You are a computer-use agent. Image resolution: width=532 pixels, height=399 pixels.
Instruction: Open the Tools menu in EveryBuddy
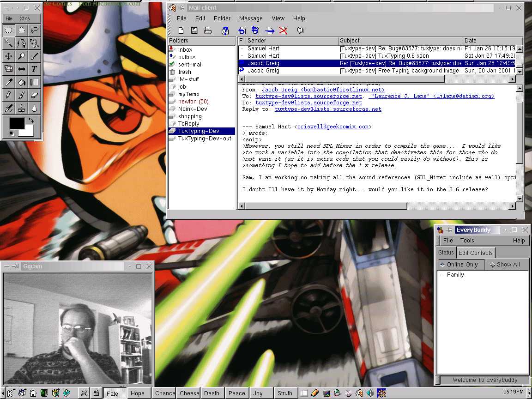(467, 240)
